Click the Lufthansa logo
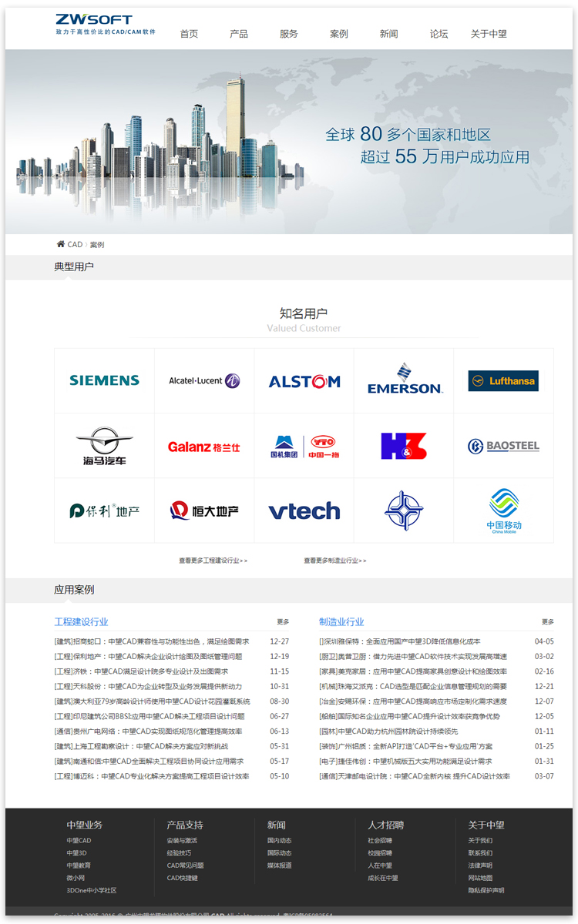The image size is (578, 924). pyautogui.click(x=503, y=380)
